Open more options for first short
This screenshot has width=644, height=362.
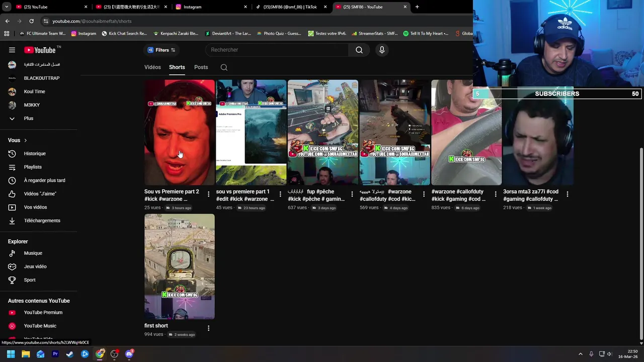(209, 328)
